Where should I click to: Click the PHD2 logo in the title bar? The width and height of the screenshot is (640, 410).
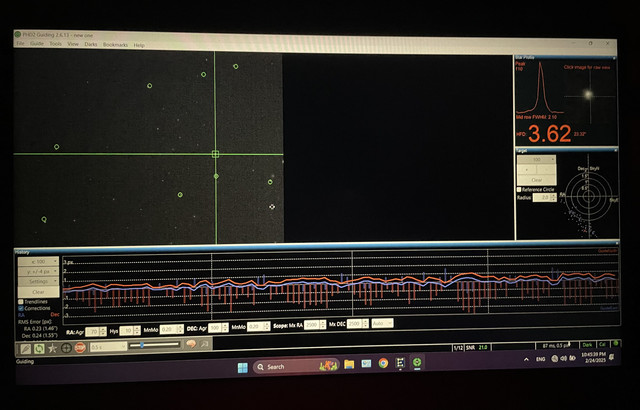pyautogui.click(x=18, y=34)
